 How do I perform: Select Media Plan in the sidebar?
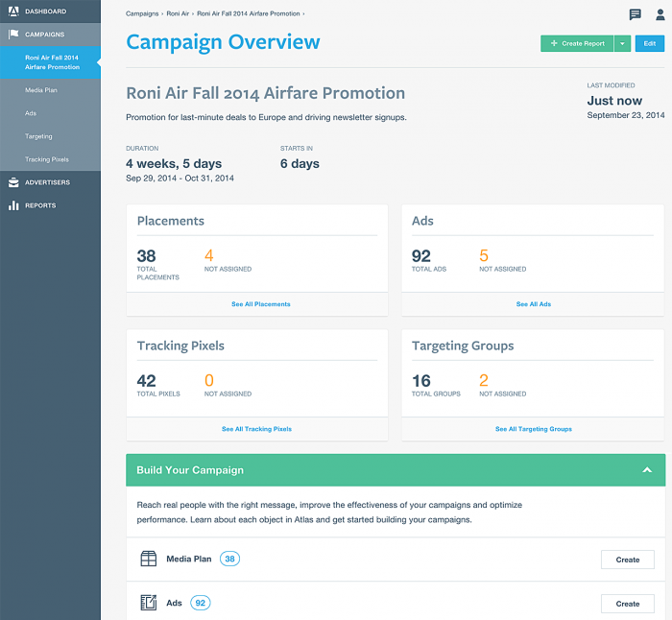click(x=41, y=90)
